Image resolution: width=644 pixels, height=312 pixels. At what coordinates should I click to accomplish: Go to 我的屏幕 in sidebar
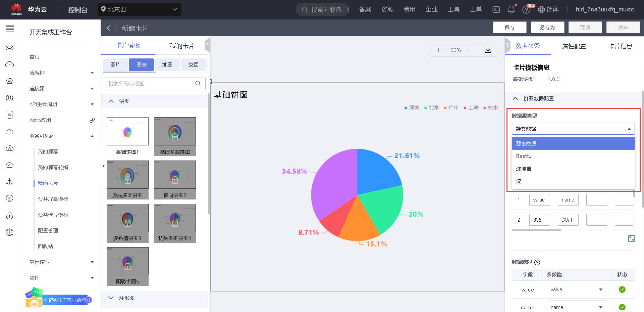coord(48,152)
